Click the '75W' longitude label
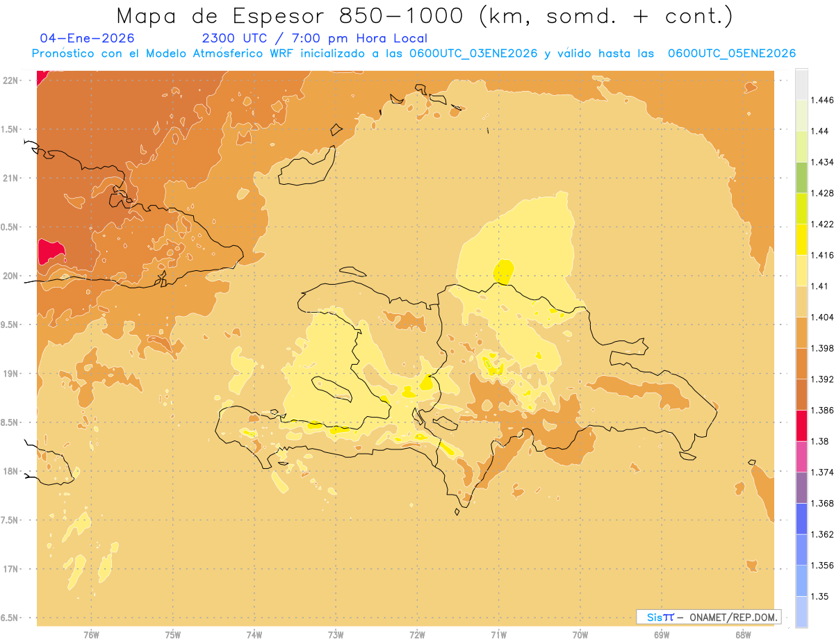The width and height of the screenshot is (834, 644). click(173, 634)
